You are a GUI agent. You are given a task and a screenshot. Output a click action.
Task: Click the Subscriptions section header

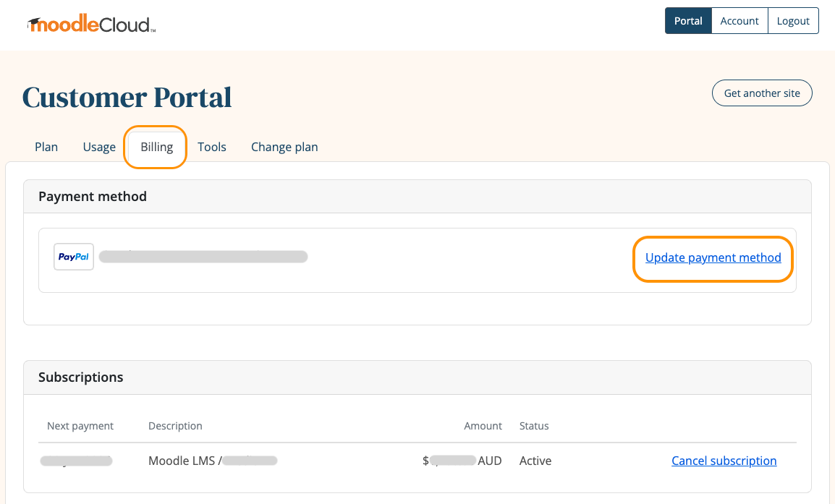[80, 377]
